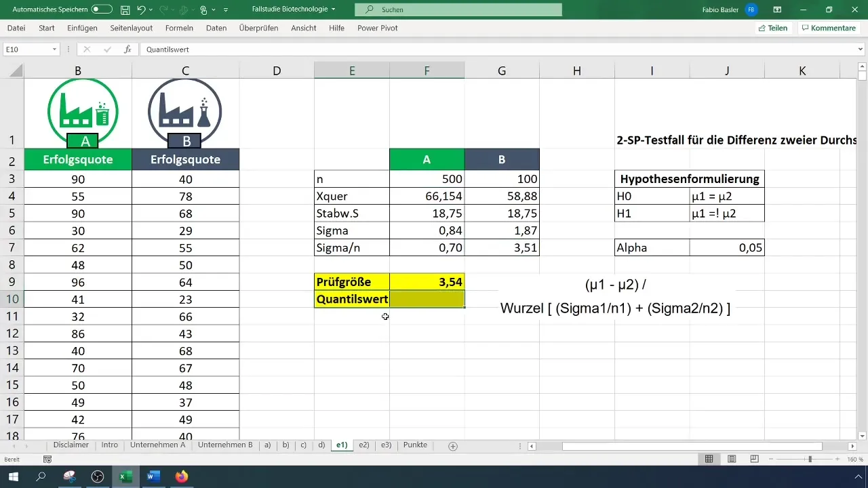Switch to the Formeln ribbon tab
Screen dimensions: 868x488
pyautogui.click(x=179, y=28)
